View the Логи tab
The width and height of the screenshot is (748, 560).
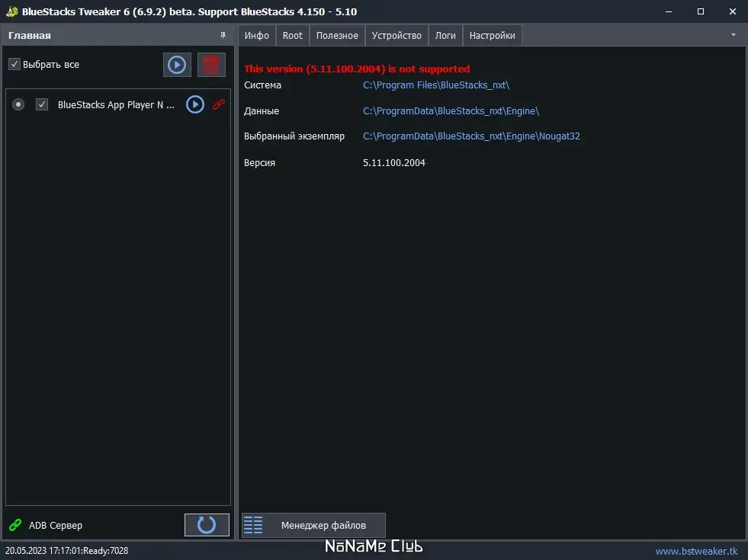coord(445,36)
